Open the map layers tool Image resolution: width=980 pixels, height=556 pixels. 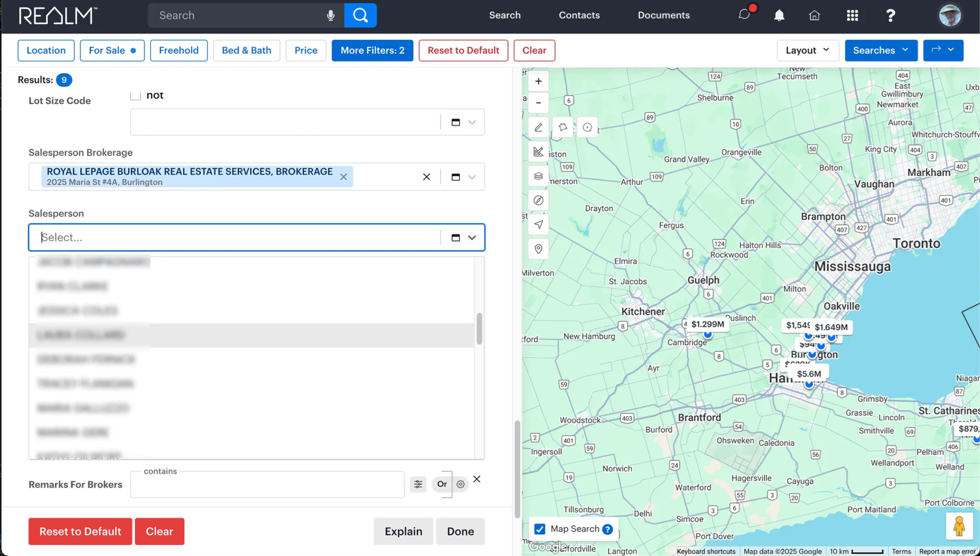coord(539,176)
